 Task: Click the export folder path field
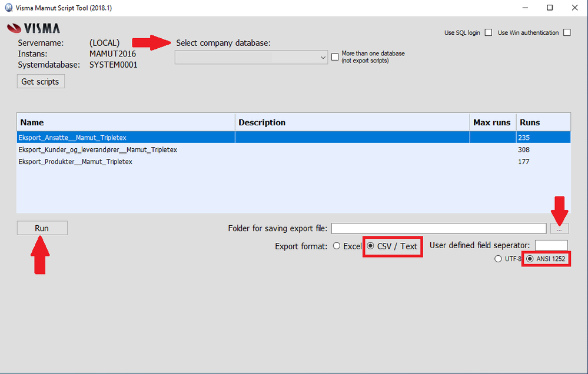(x=438, y=228)
